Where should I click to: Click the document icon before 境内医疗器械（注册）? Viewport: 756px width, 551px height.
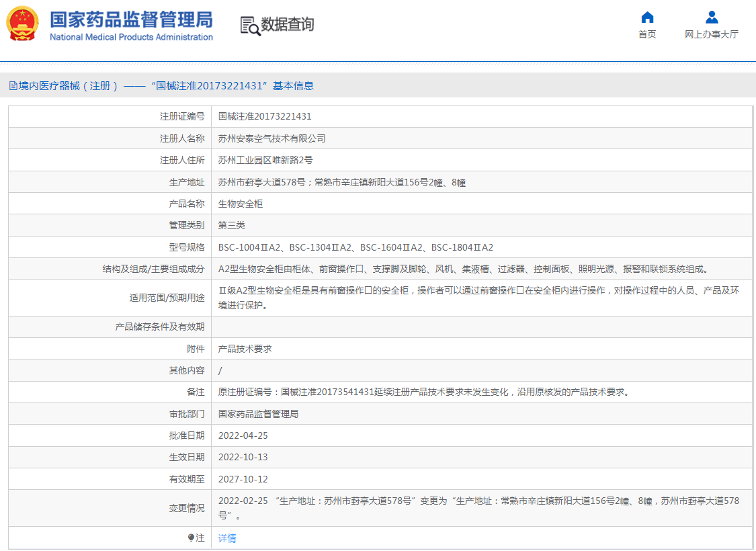11,86
